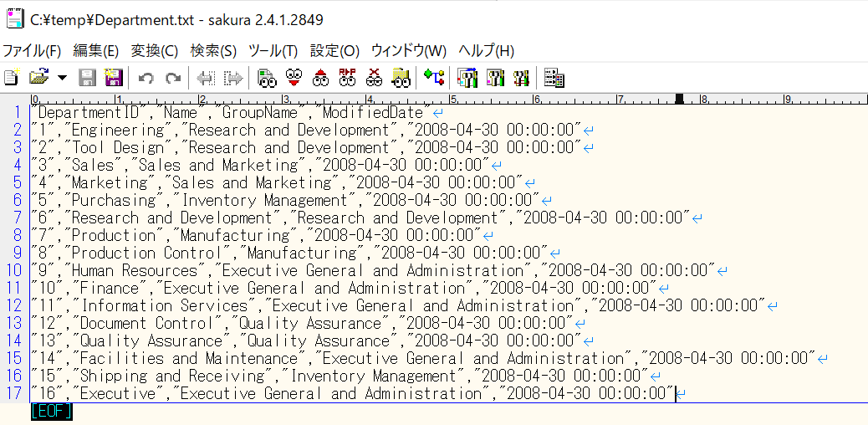Click the [EOF] marker
Viewport: 868px width, 425px height.
[x=52, y=412]
